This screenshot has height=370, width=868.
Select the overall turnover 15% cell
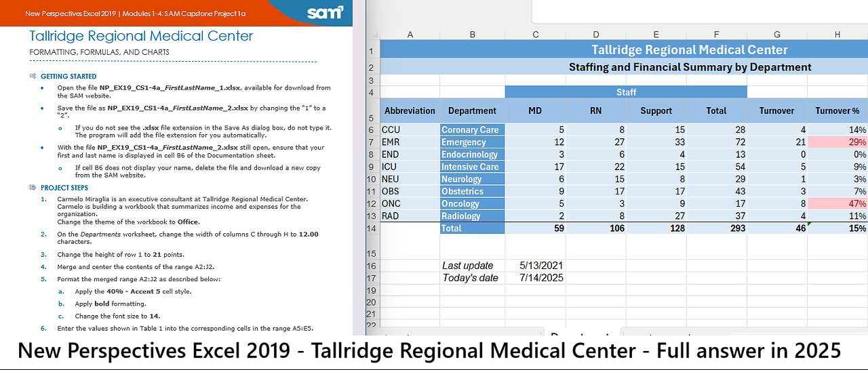(837, 228)
